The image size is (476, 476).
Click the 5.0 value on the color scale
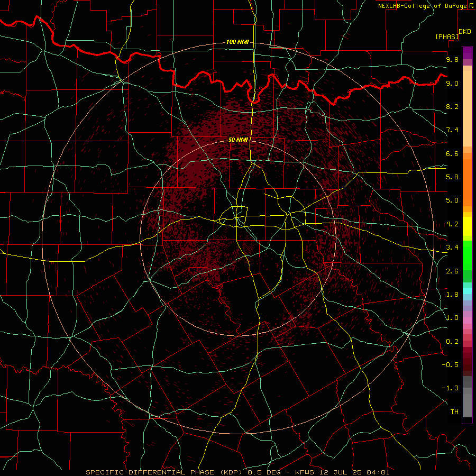452,200
